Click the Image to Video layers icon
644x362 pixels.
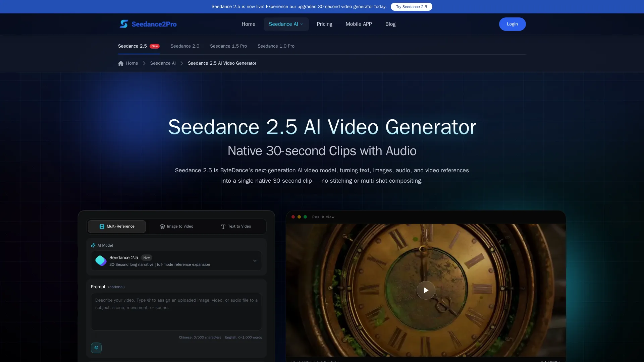point(162,227)
